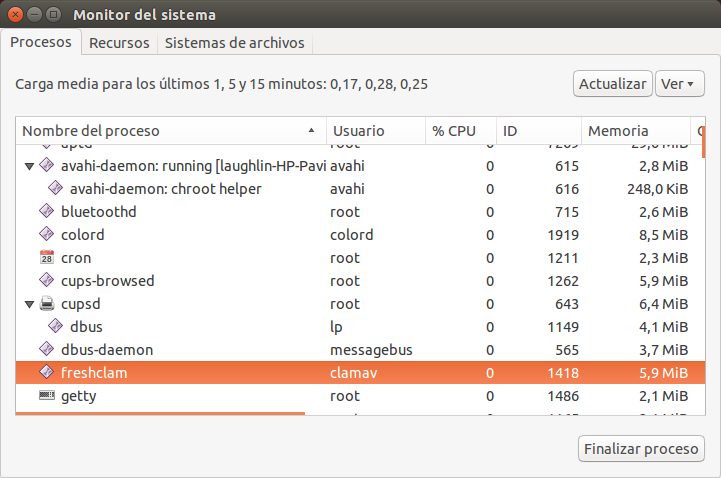Image resolution: width=721 pixels, height=478 pixels.
Task: Click the getty process terminal icon
Action: tap(46, 396)
